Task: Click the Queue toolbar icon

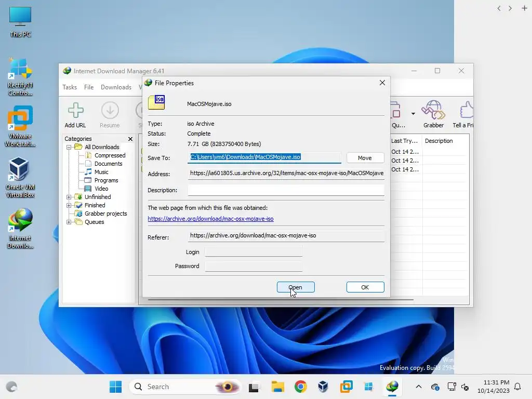Action: [395, 111]
